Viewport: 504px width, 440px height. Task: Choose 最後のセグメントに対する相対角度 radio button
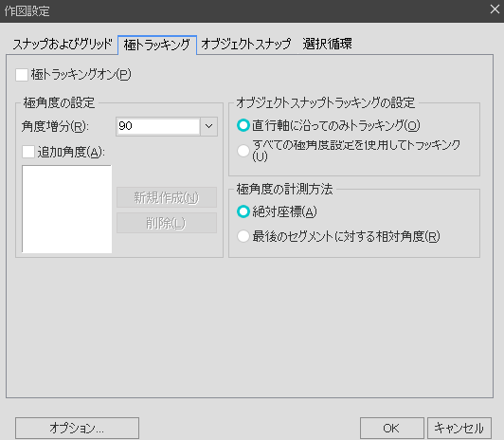point(243,236)
